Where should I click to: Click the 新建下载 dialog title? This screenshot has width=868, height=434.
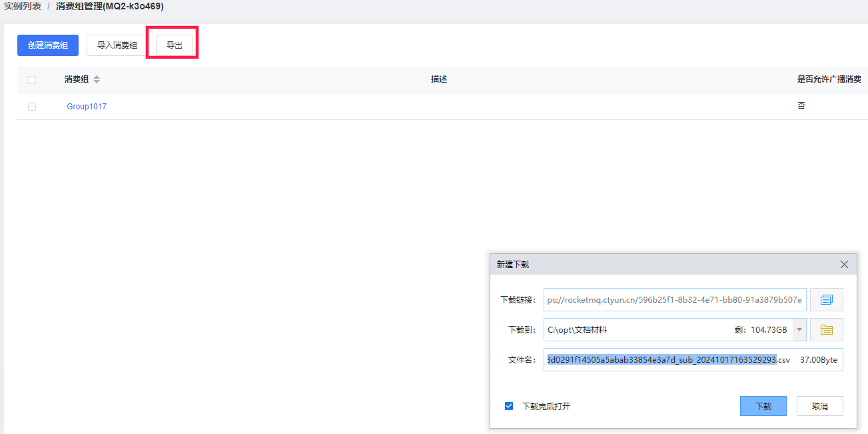(x=513, y=265)
